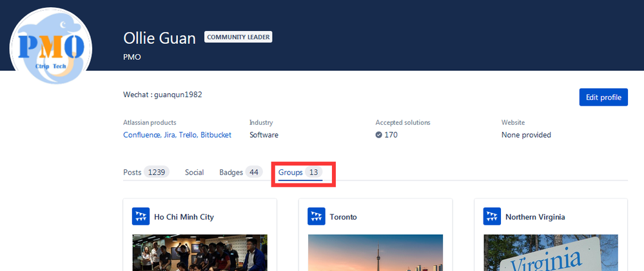644x271 pixels.
Task: Open the Badges tab
Action: point(241,173)
